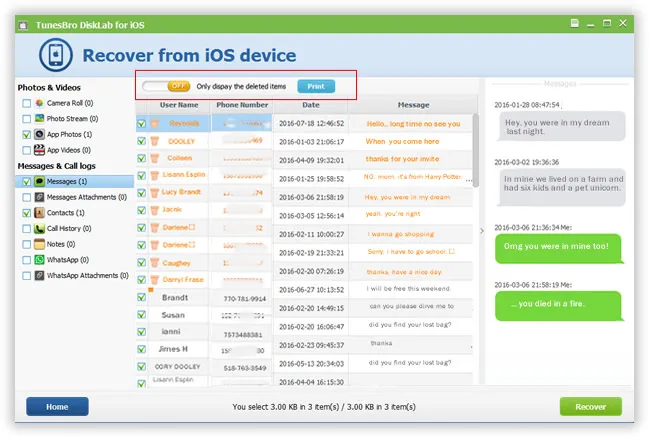The height and width of the screenshot is (438, 649).
Task: Uncheck the App Photos checkbox
Action: click(x=26, y=134)
